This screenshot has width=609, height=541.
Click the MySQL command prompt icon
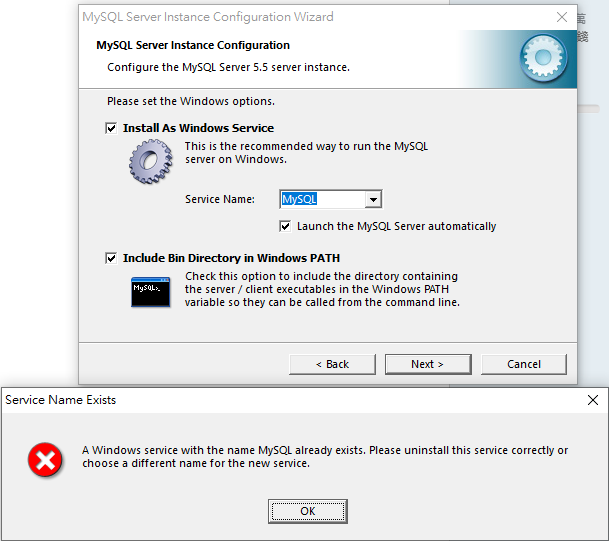coord(151,292)
